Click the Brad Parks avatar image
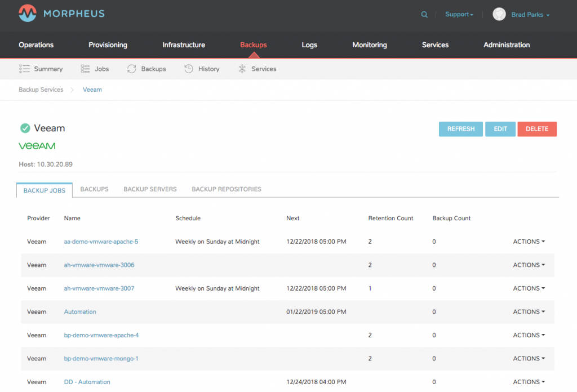This screenshot has height=392, width=577. click(499, 14)
